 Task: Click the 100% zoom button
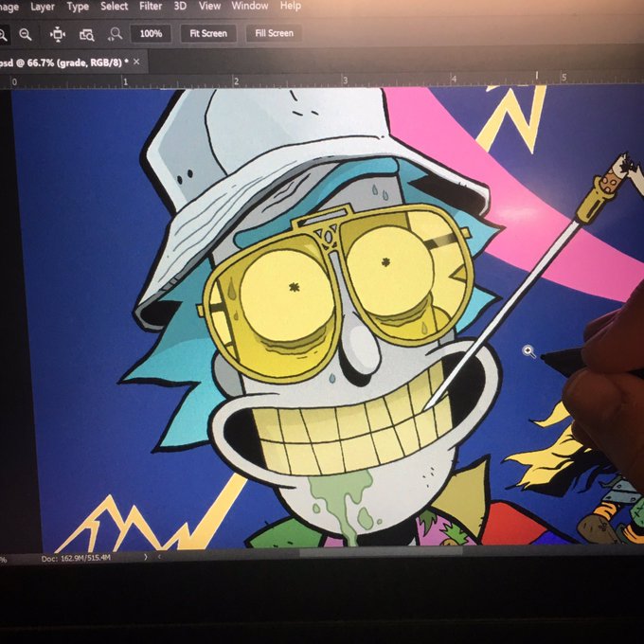tap(151, 34)
